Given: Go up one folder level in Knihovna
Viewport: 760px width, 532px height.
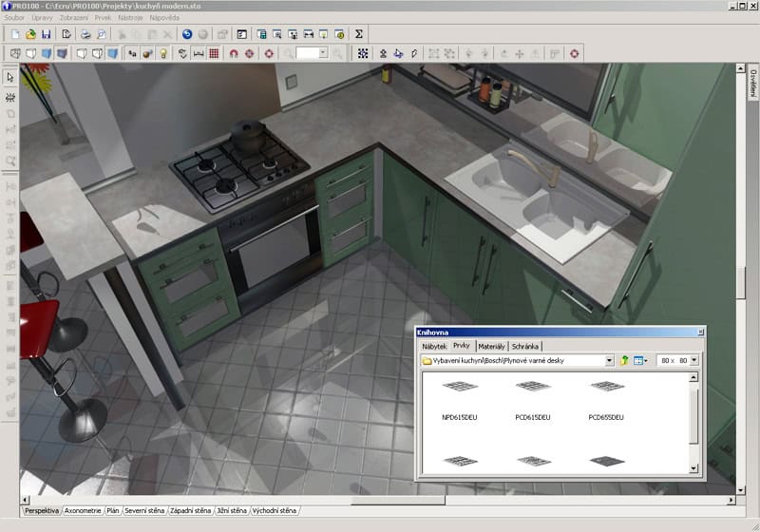Looking at the screenshot, I should point(624,361).
